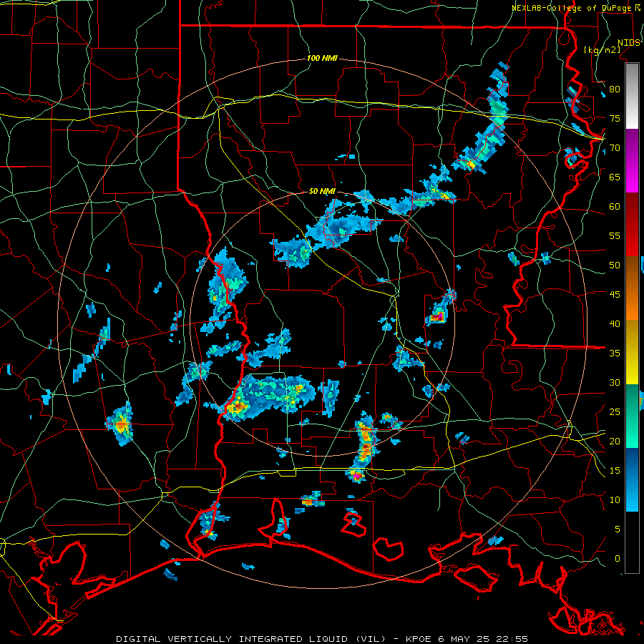
Task: Click the color scale value 80
Action: click(x=615, y=89)
